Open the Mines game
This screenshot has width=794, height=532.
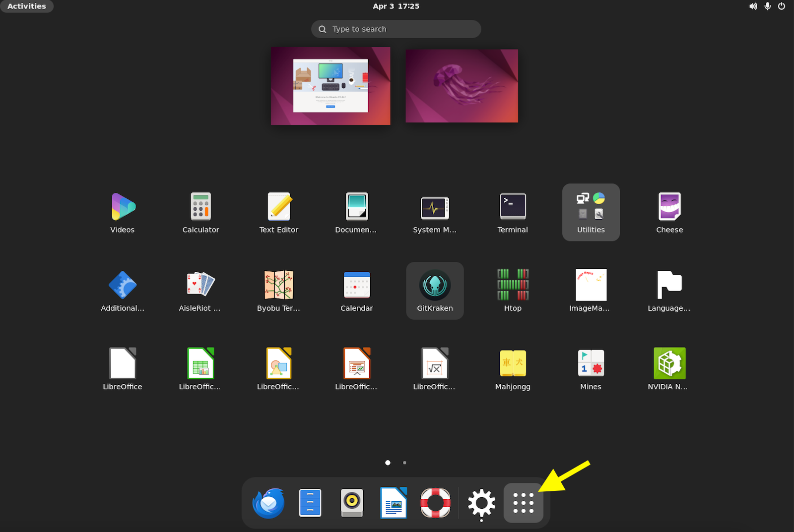(591, 369)
